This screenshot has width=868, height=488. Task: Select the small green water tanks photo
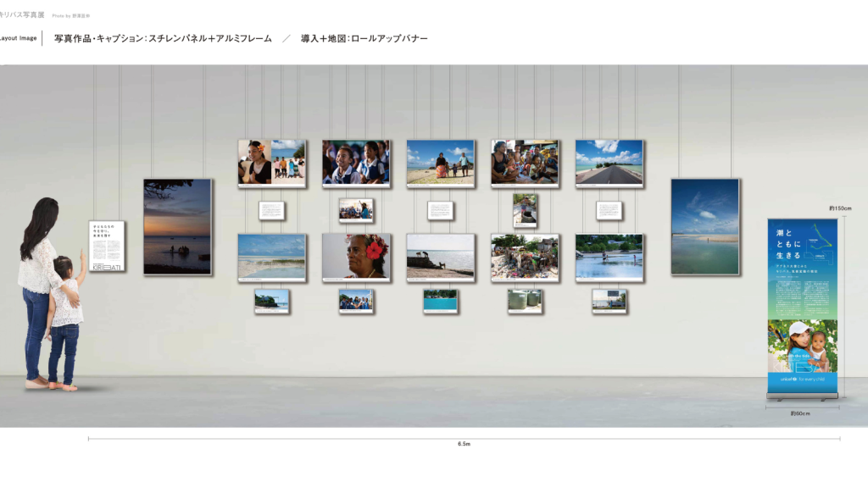pos(525,301)
